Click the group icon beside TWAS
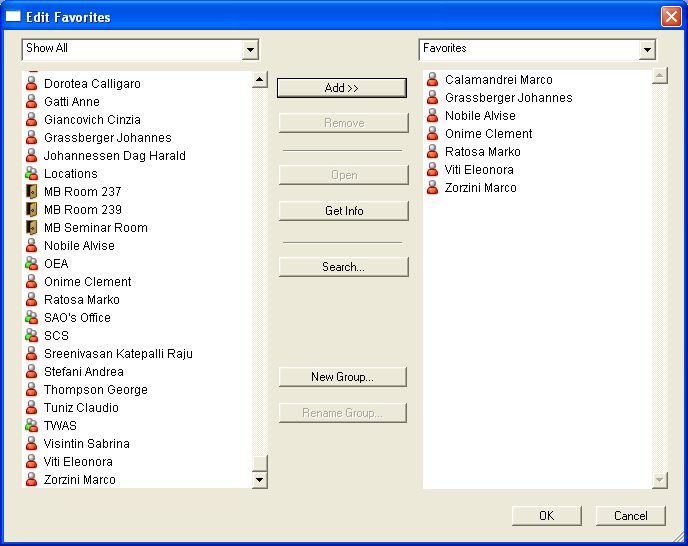Viewport: 688px width, 546px height. (32, 425)
